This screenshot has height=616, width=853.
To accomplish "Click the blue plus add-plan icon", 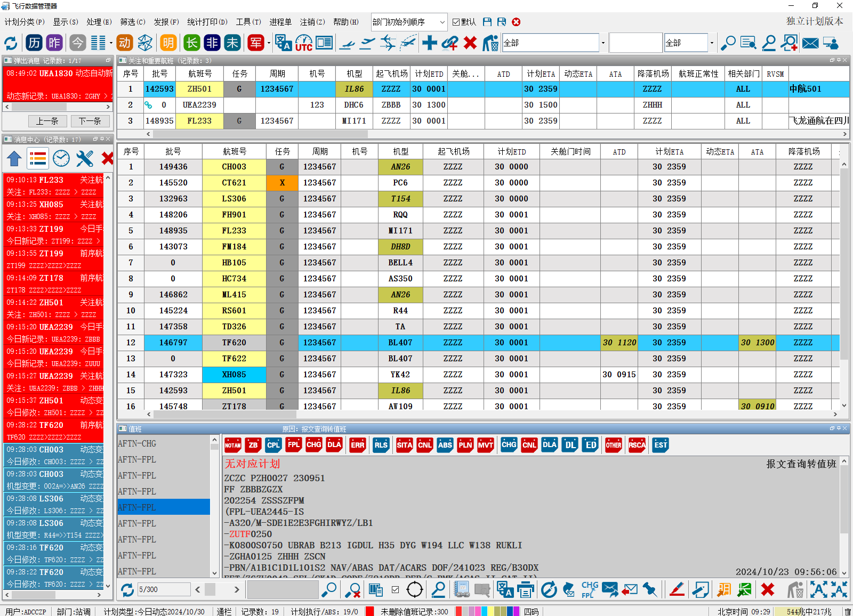I will (x=429, y=43).
